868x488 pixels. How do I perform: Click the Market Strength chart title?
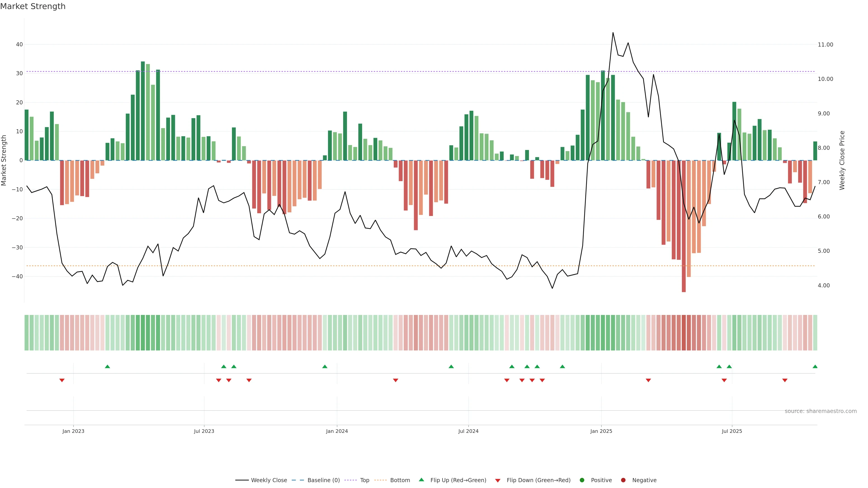point(33,6)
